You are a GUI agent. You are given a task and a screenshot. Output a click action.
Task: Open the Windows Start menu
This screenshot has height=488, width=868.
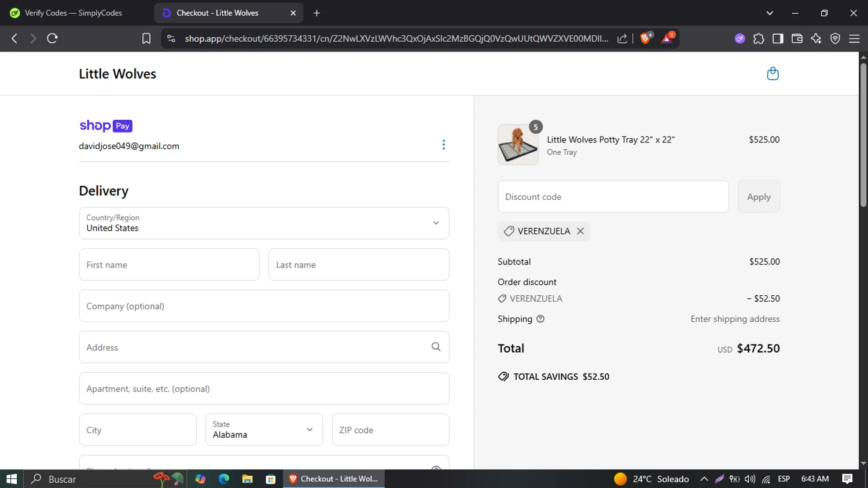click(12, 479)
